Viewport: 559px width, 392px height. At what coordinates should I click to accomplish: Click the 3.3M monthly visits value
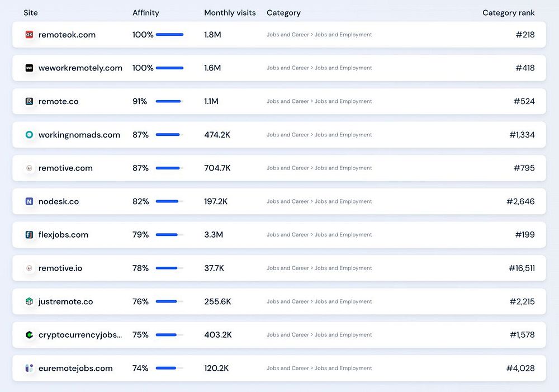[214, 235]
